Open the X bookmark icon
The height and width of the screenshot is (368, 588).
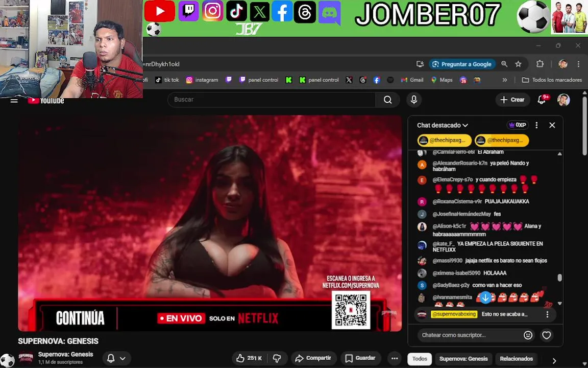tap(349, 80)
